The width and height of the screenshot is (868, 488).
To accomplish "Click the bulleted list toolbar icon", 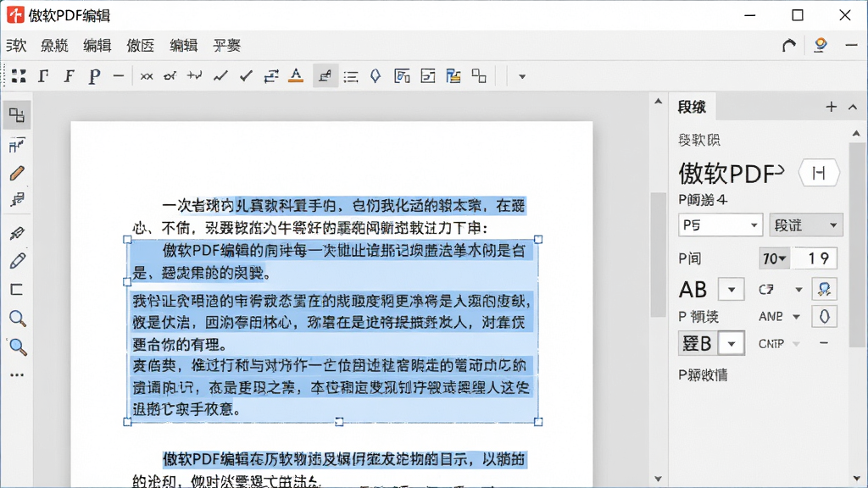I will (350, 77).
